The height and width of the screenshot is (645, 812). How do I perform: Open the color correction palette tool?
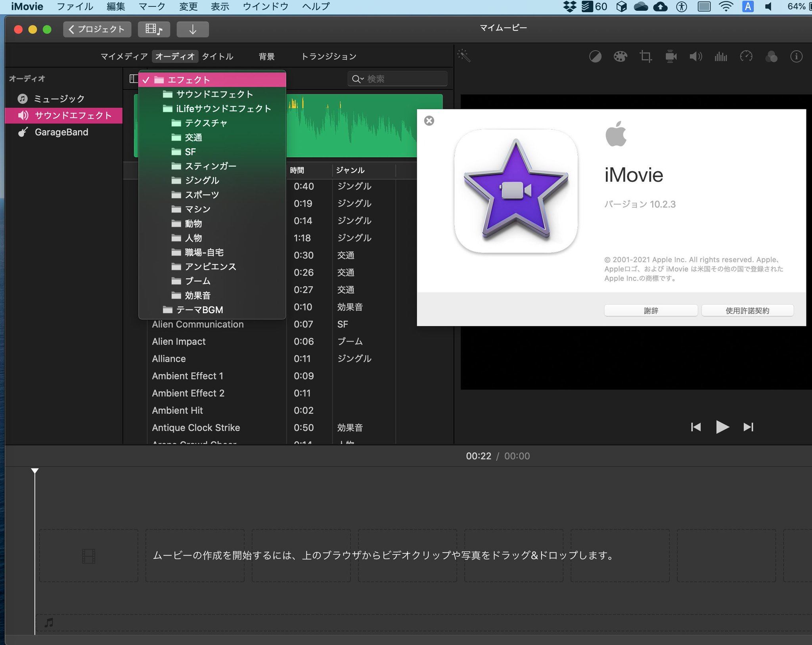(x=620, y=57)
